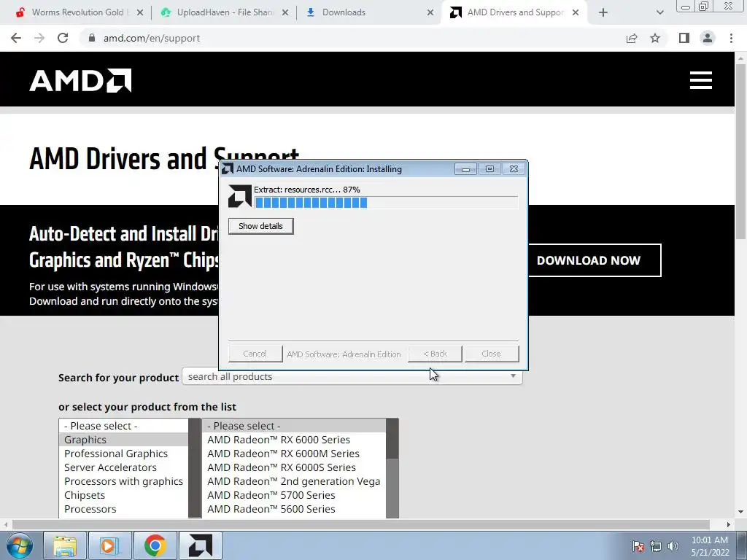Click Radeon series list scrollbar
This screenshot has width=747, height=560.
pos(392,468)
